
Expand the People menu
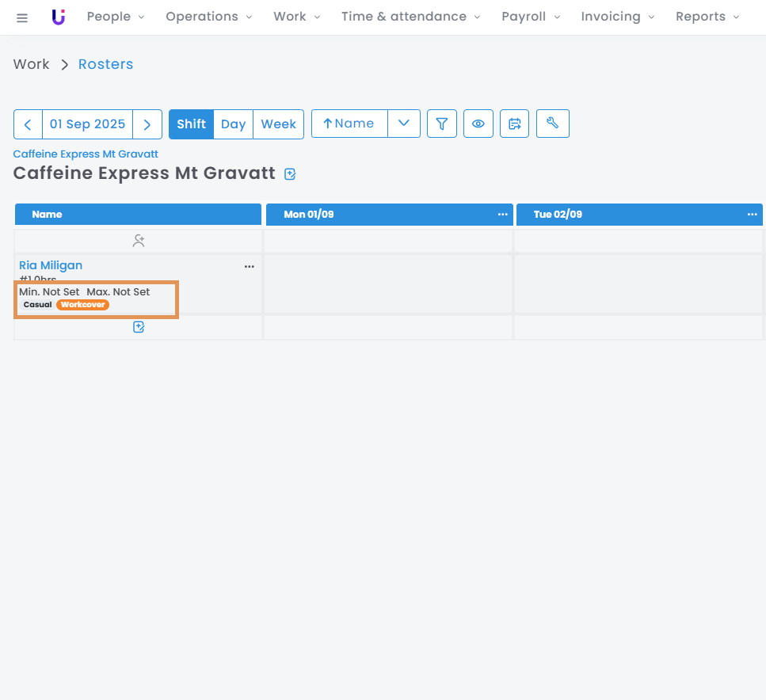116,17
